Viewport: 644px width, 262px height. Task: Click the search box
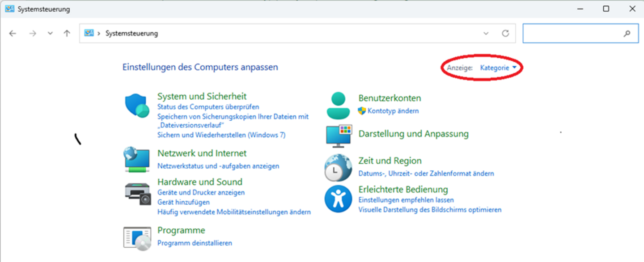[x=577, y=33]
